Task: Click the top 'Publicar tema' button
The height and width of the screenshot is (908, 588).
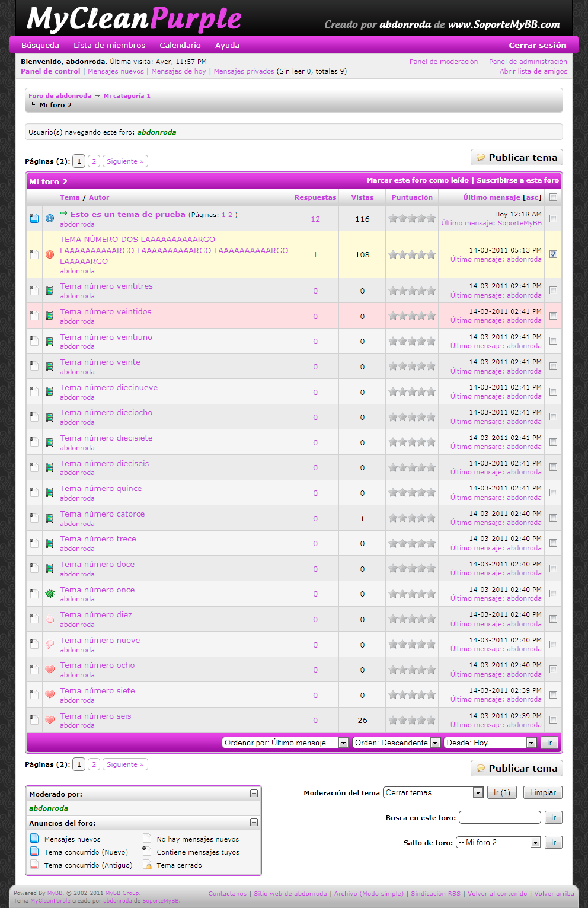Action: 517,157
